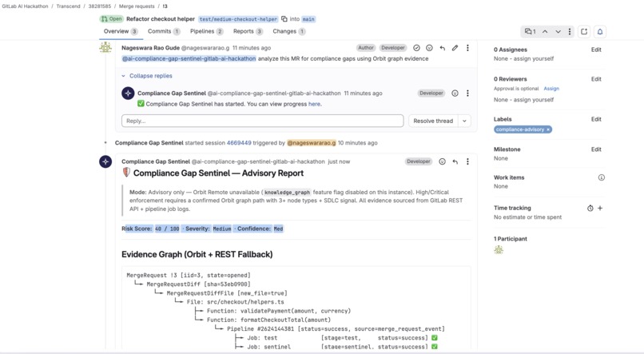Switch to Commits tab

click(164, 32)
